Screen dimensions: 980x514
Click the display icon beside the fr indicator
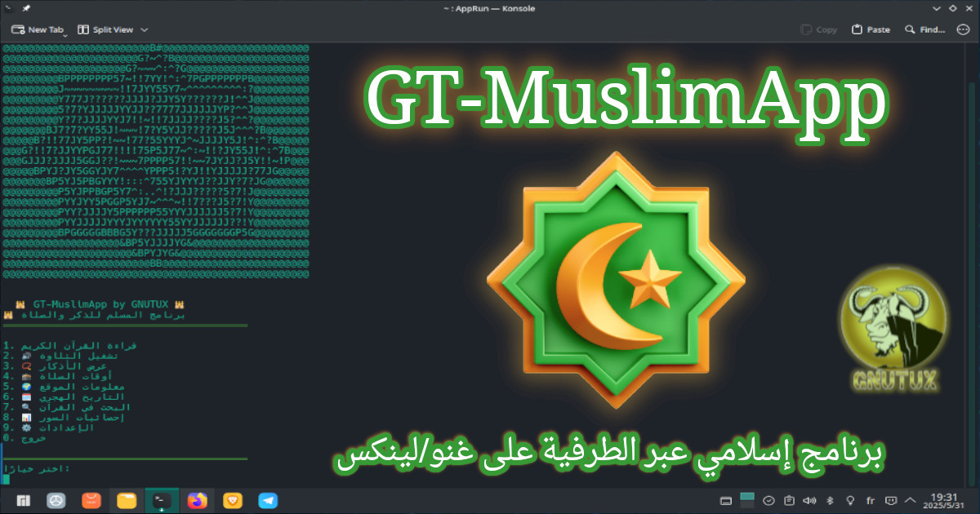tap(891, 501)
